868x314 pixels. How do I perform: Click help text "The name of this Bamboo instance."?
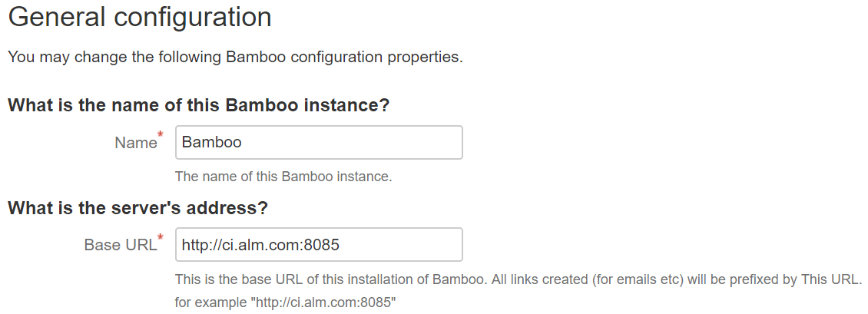click(283, 177)
